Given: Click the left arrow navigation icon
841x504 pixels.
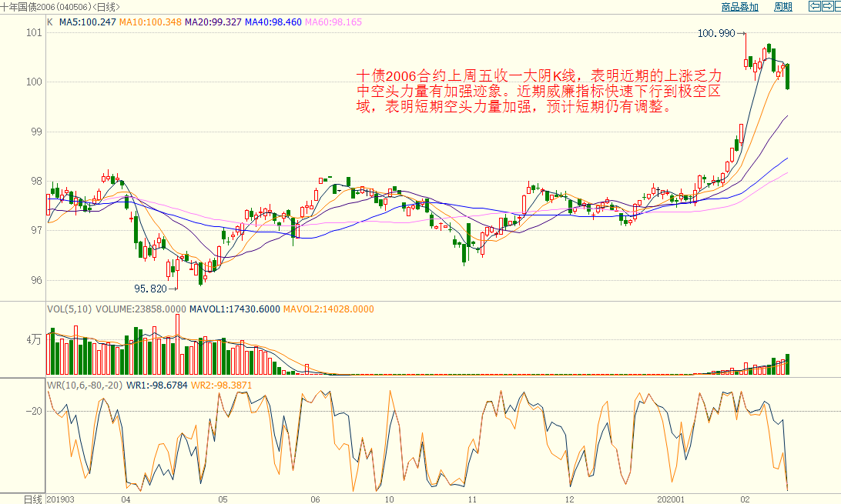Looking at the screenshot, I should [x=814, y=7].
